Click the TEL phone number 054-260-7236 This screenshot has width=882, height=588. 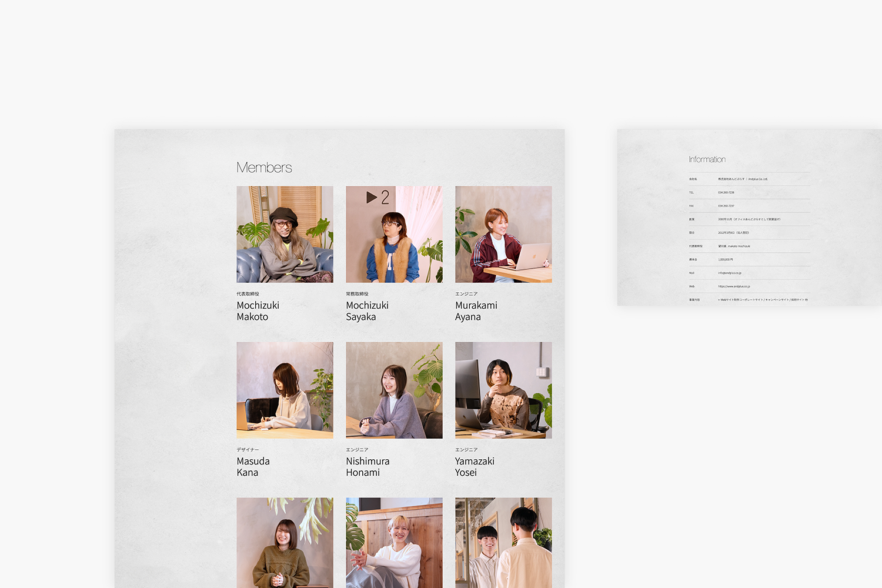tap(726, 192)
